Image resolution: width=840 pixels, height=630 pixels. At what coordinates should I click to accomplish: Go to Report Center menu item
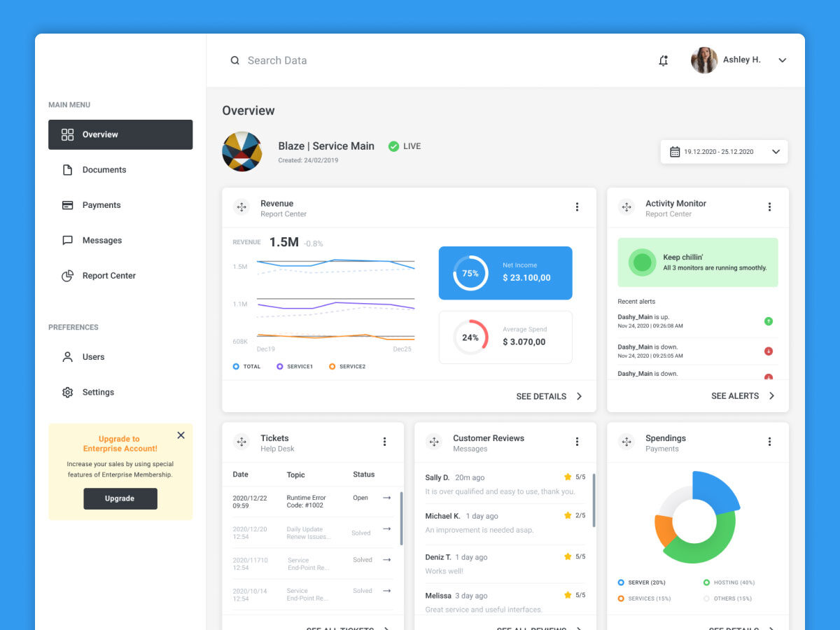pos(108,276)
